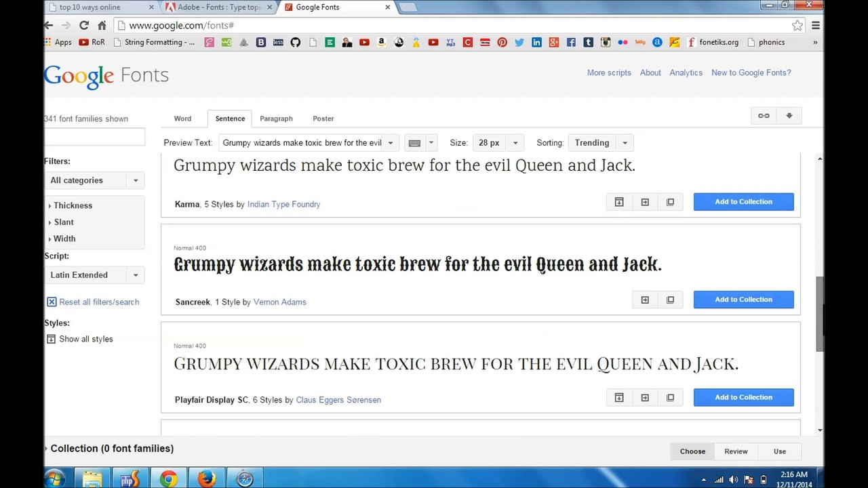The height and width of the screenshot is (488, 868).
Task: Open the Twitter bookmark icon
Action: [x=519, y=42]
